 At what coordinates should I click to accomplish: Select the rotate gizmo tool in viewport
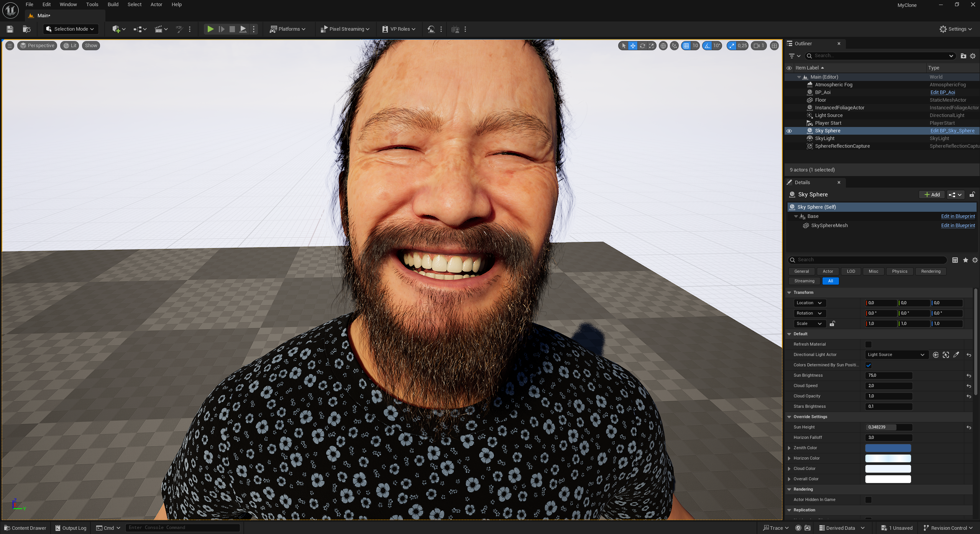click(642, 46)
